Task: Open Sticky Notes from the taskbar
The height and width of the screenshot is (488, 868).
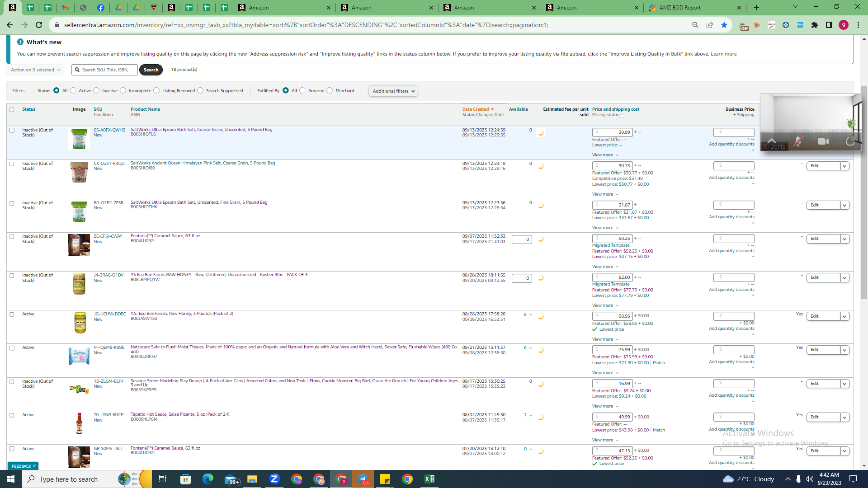Action: coord(385,479)
